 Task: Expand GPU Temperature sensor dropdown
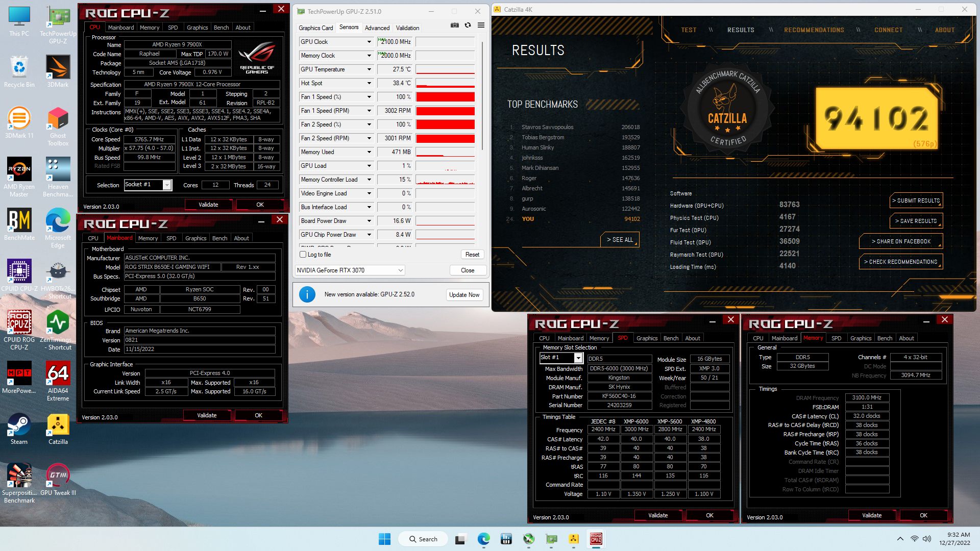point(369,69)
